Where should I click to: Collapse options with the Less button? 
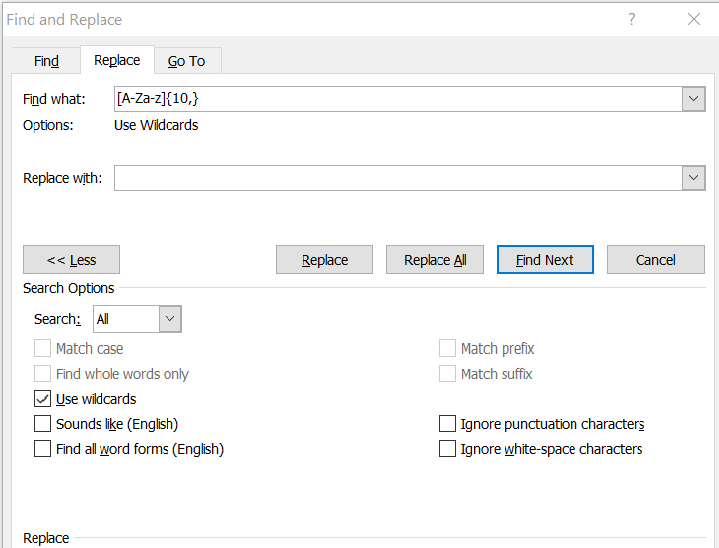pyautogui.click(x=72, y=260)
